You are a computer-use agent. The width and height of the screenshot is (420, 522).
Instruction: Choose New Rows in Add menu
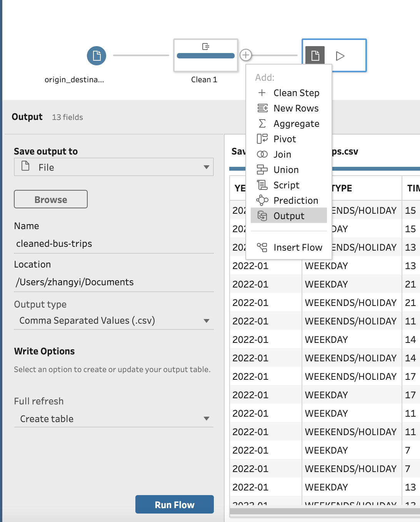[295, 108]
